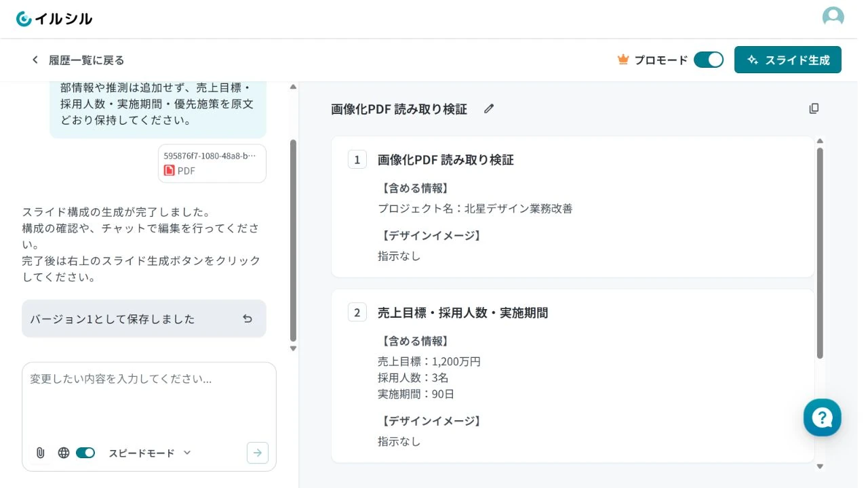This screenshot has width=868, height=488.
Task: Click the text 売上目標：1,200万円
Action: (429, 362)
